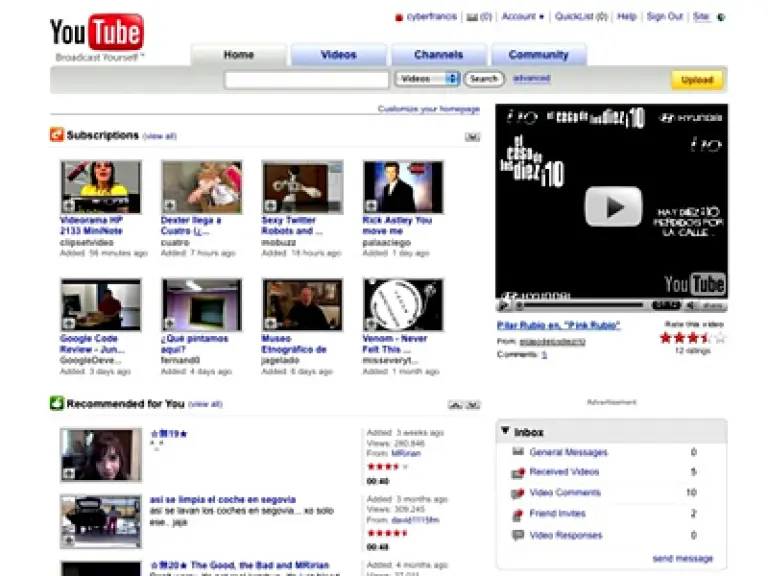Screen dimensions: 768x576
Task: Add Videorama HP video to QuickList
Action: point(69,206)
